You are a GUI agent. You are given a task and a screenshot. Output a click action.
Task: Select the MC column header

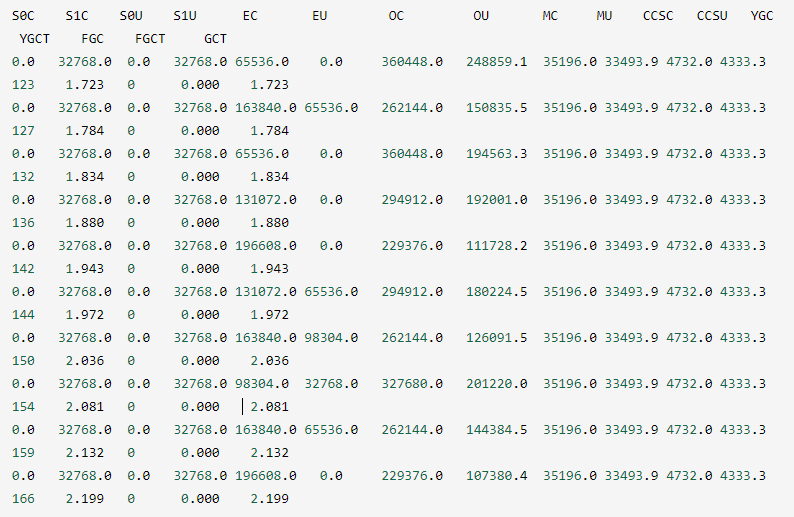pos(550,16)
